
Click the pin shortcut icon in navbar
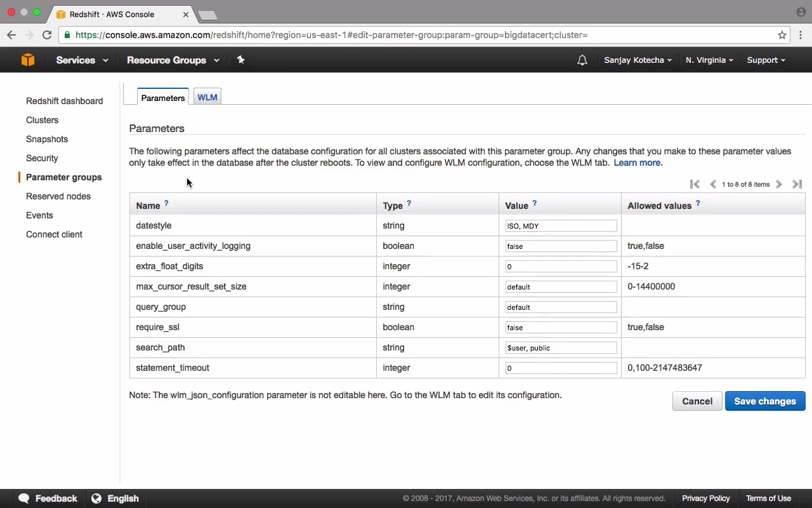tap(240, 60)
